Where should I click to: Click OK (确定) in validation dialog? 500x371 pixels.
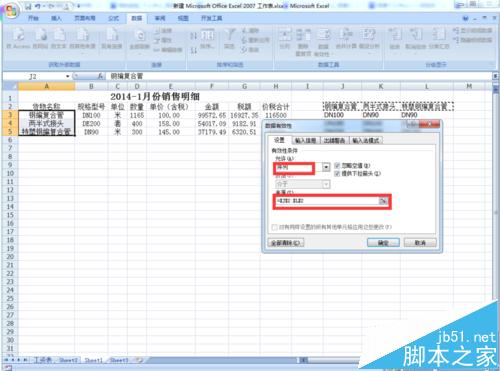pyautogui.click(x=383, y=243)
